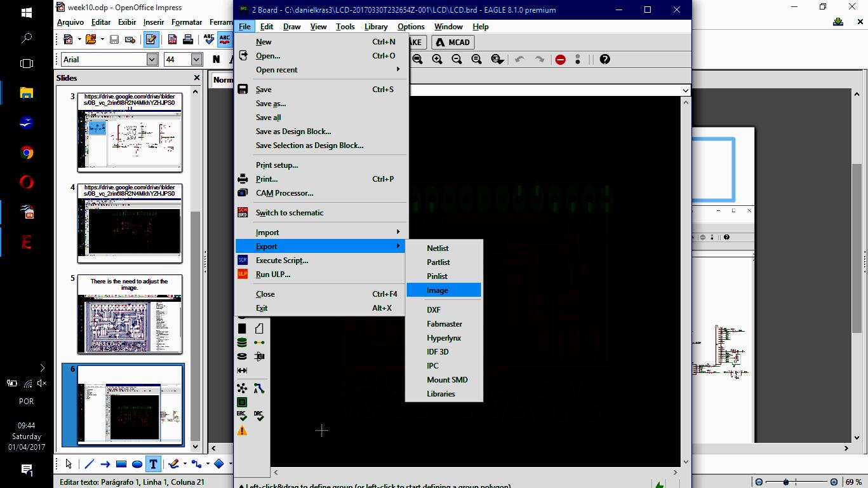The height and width of the screenshot is (488, 868).
Task: Click the Spelling check icon in Impress
Action: tap(209, 39)
